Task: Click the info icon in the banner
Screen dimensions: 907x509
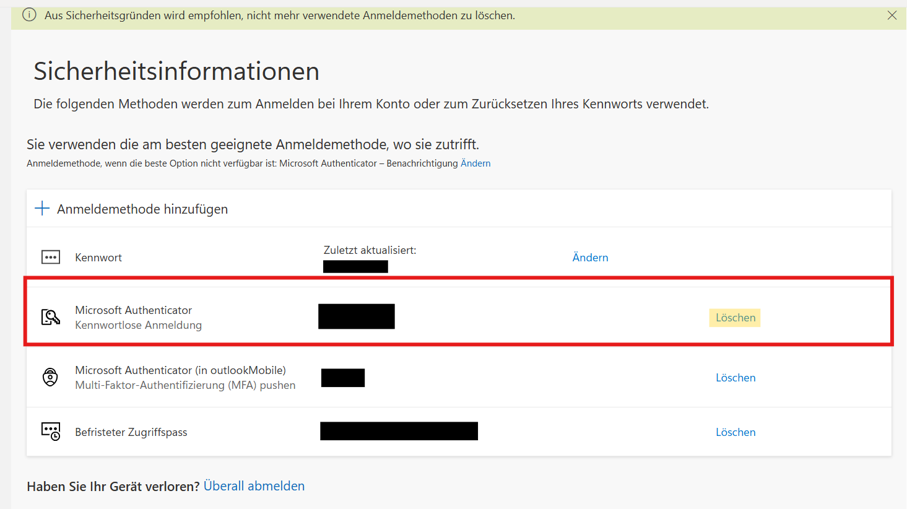Action: (x=29, y=15)
